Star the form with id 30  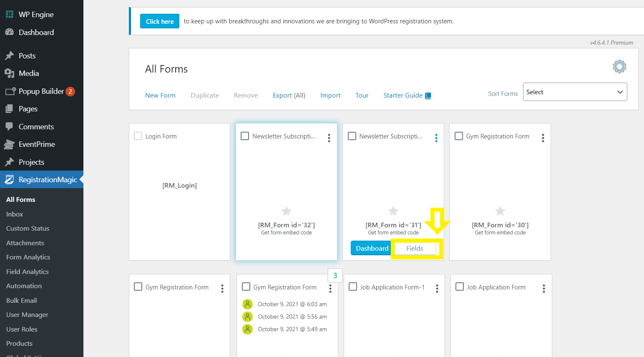pyautogui.click(x=500, y=211)
